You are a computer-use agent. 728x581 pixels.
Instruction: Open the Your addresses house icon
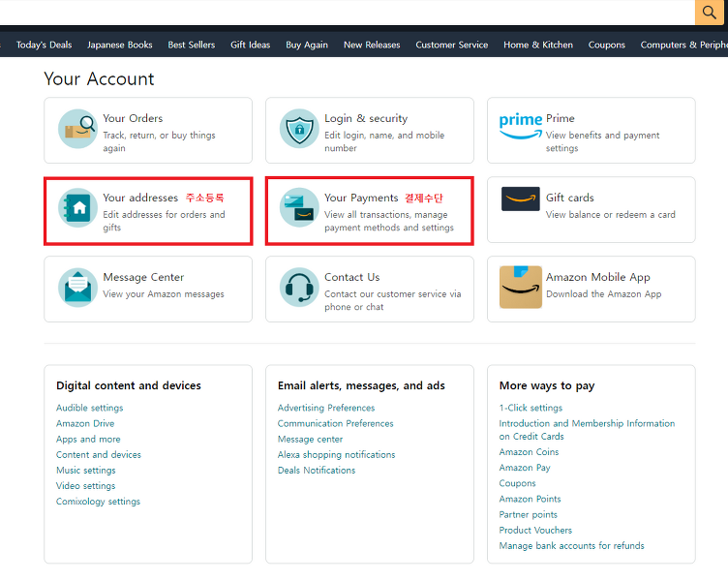click(77, 207)
